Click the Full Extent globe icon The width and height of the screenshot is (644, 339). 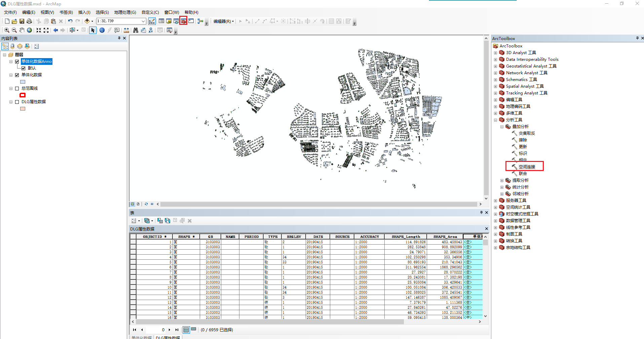[x=30, y=30]
